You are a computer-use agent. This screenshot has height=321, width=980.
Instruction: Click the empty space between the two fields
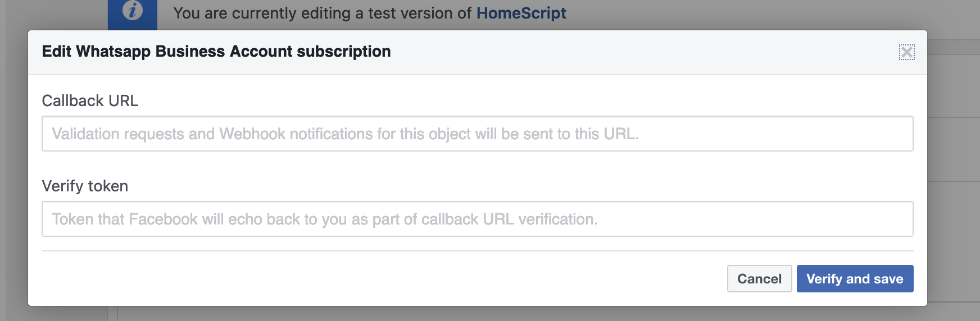tap(478, 164)
